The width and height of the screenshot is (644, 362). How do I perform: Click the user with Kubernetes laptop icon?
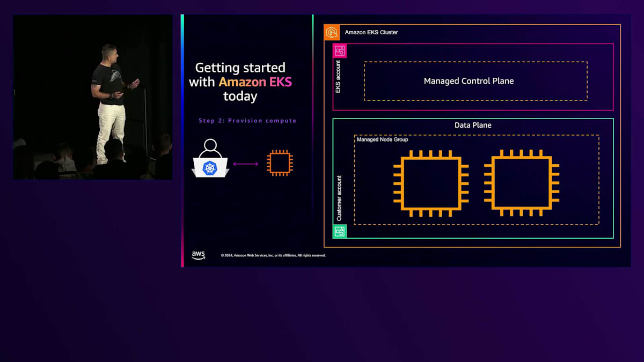coord(211,159)
